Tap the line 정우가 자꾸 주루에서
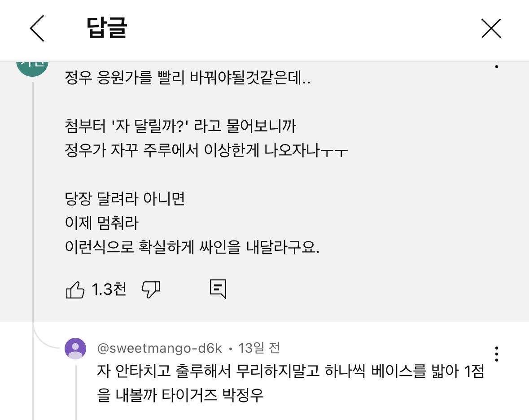This screenshot has height=420, width=529. (206, 150)
